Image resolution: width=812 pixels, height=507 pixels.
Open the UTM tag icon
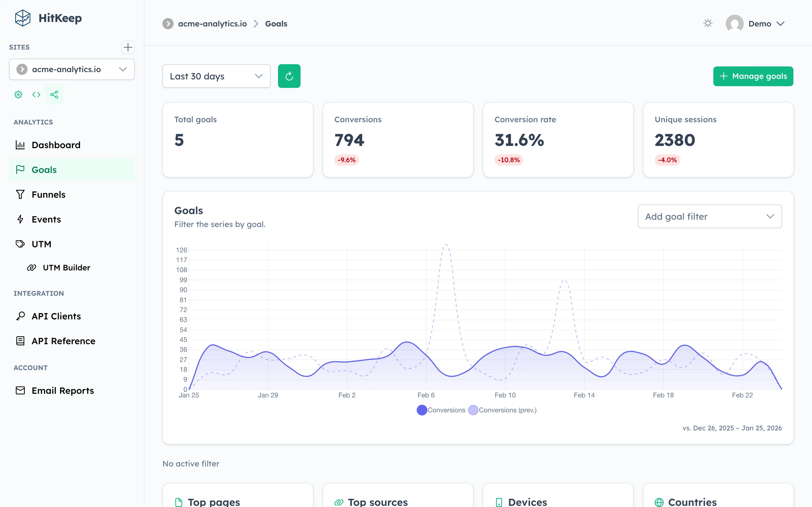point(21,244)
